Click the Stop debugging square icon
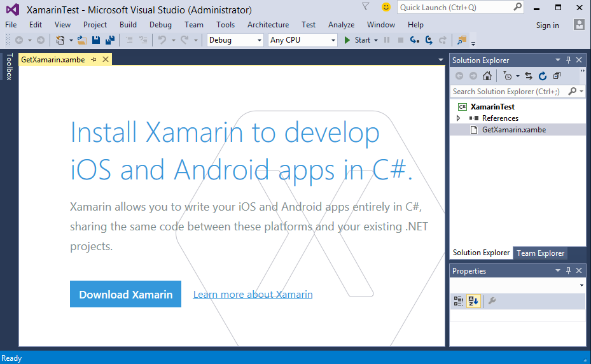Screen dimensions: 591x364 [x=401, y=40]
